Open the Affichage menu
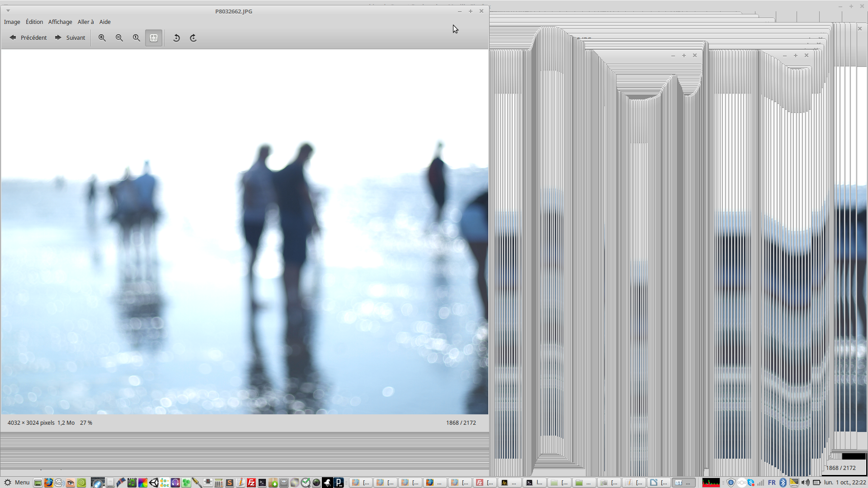The width and height of the screenshot is (868, 488). click(60, 22)
